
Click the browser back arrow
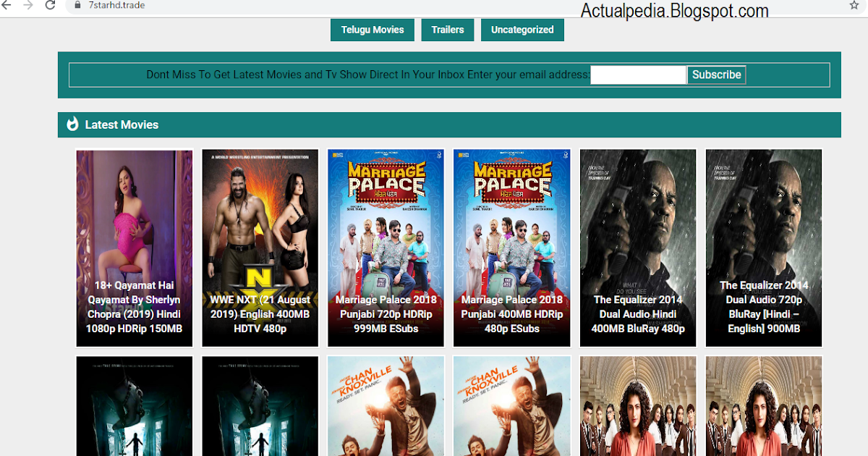point(7,5)
